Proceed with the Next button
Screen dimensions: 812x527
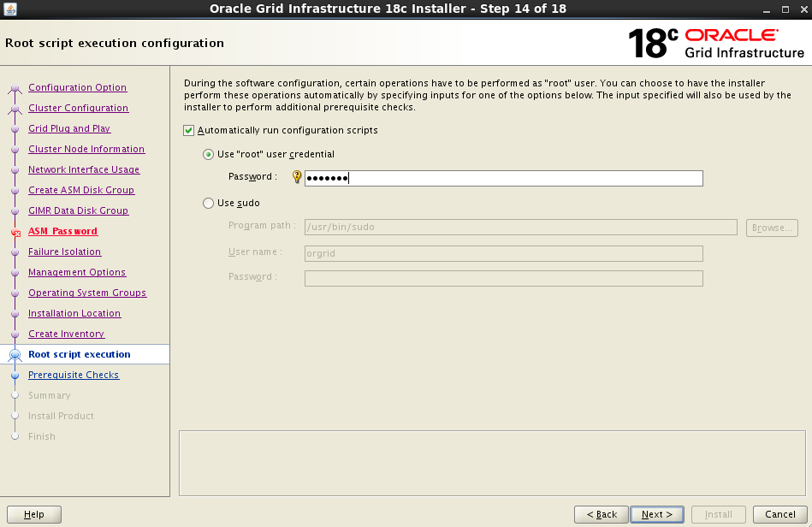click(x=656, y=514)
